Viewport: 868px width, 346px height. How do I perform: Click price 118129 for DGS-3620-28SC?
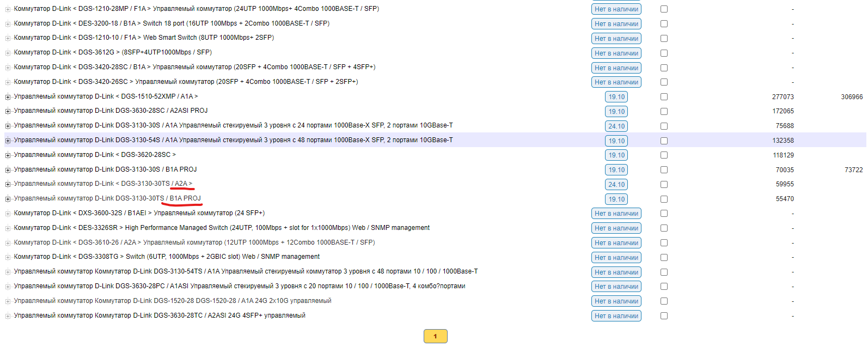click(x=783, y=155)
